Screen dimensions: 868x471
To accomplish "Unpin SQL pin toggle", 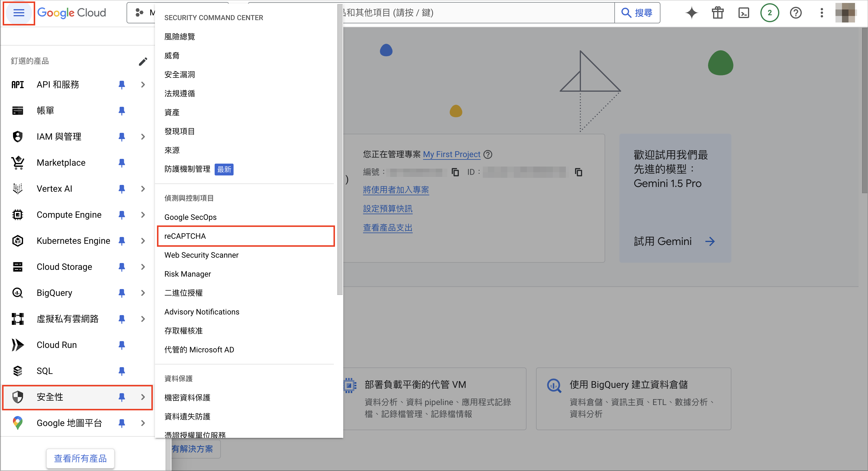I will coord(122,371).
